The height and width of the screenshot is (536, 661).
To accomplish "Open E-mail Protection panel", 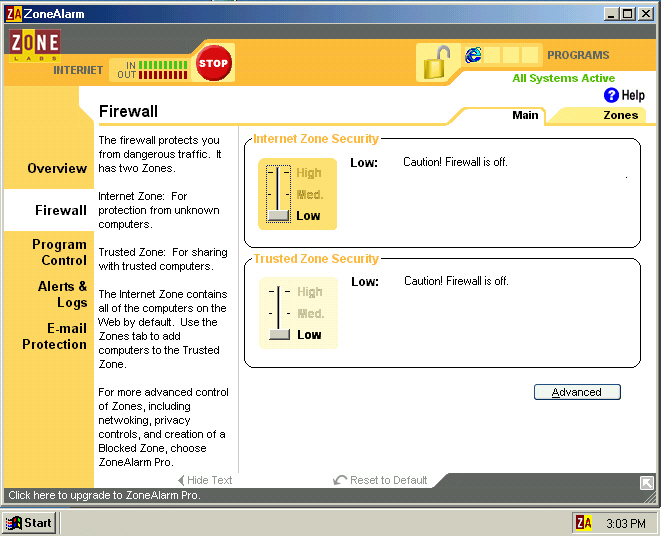I will [54, 336].
